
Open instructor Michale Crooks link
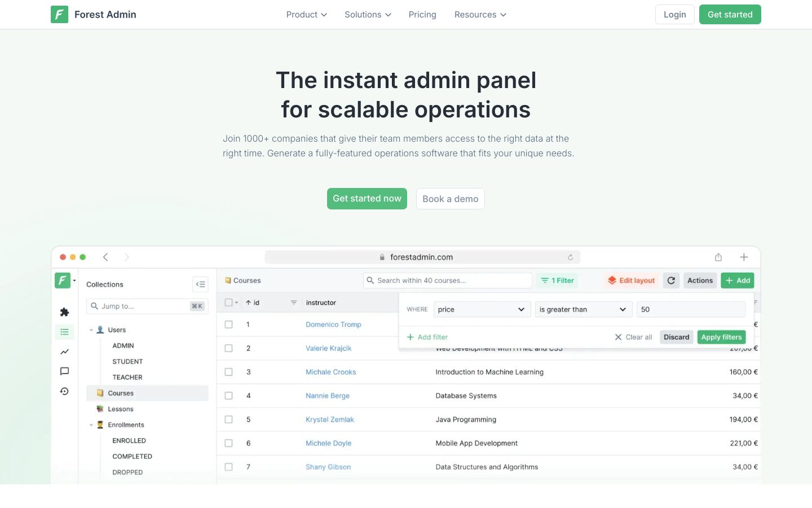click(330, 372)
